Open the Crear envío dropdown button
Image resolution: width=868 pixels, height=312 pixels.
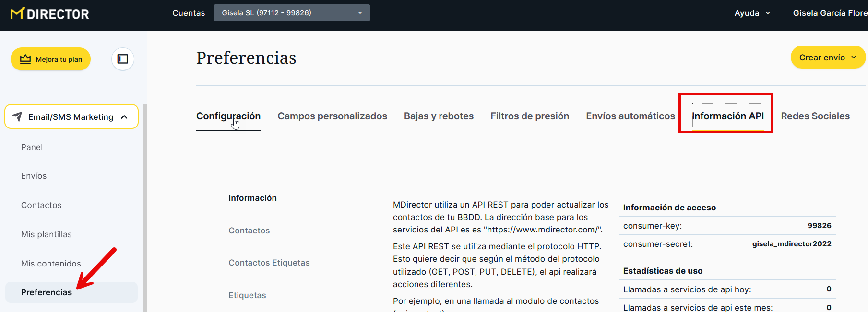[827, 58]
